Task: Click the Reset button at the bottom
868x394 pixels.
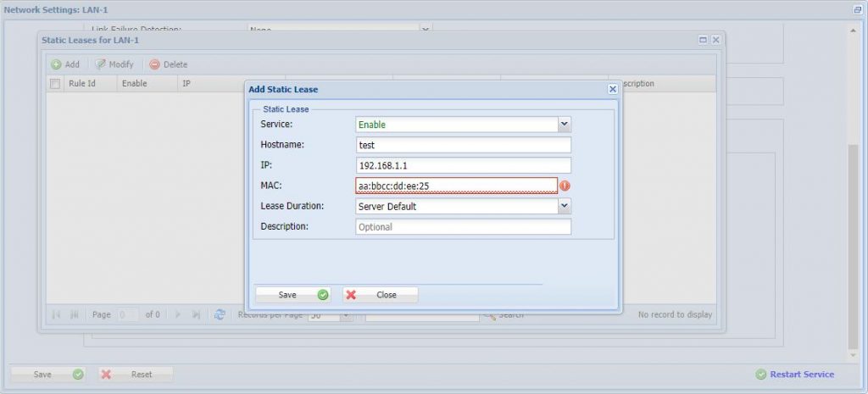Action: tap(136, 375)
